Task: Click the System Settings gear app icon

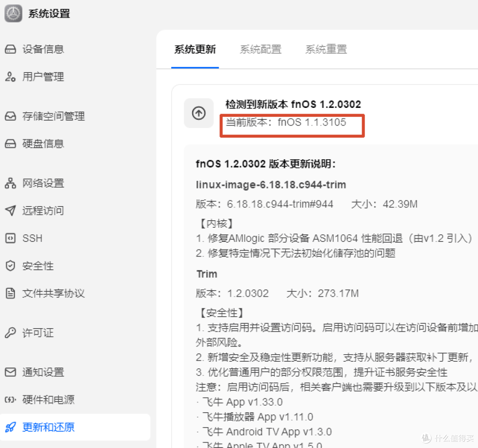Action: (13, 13)
